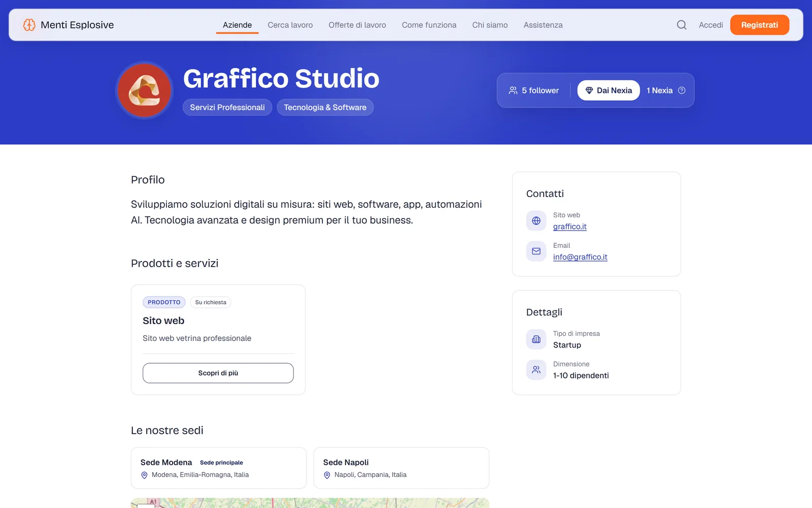Click the location pin for Sede Modena
Image resolution: width=812 pixels, height=508 pixels.
[x=144, y=475]
